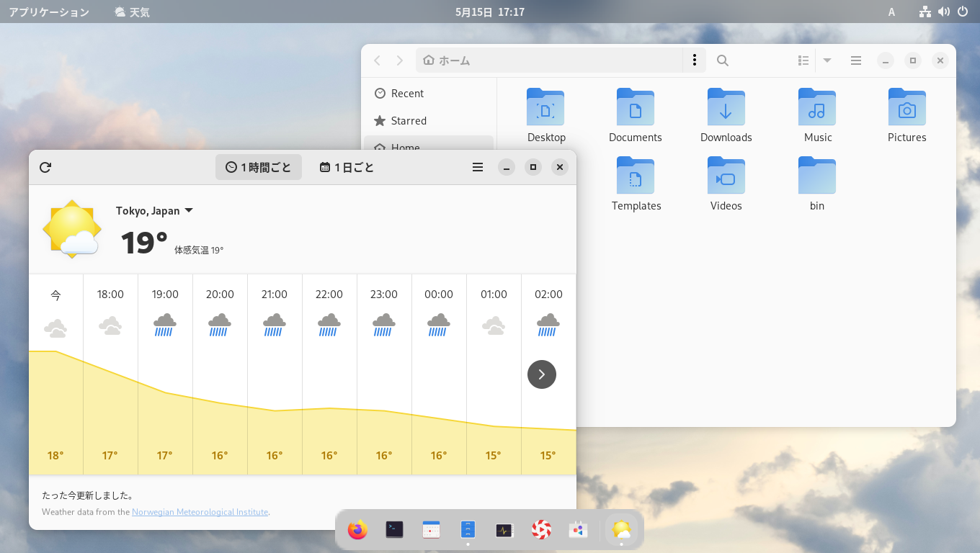This screenshot has width=980, height=553.
Task: Show later hours with the forward arrow button
Action: [x=541, y=374]
